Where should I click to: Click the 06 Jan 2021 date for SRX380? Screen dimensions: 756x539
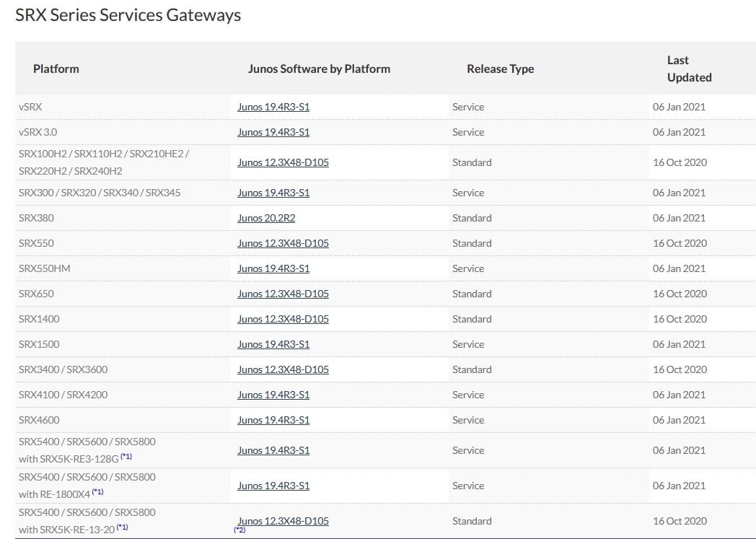point(680,218)
